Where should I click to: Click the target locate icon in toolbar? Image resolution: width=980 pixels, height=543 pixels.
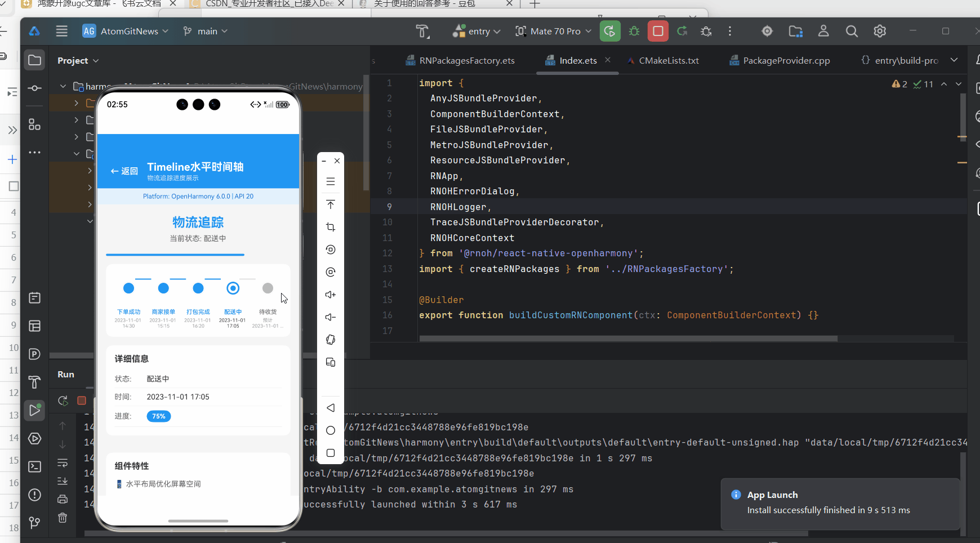tap(767, 31)
